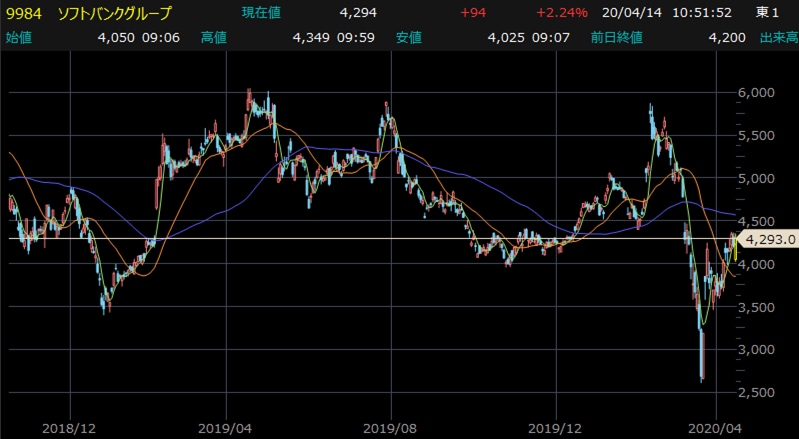
Task: Select the current price 4,294
Action: [358, 13]
